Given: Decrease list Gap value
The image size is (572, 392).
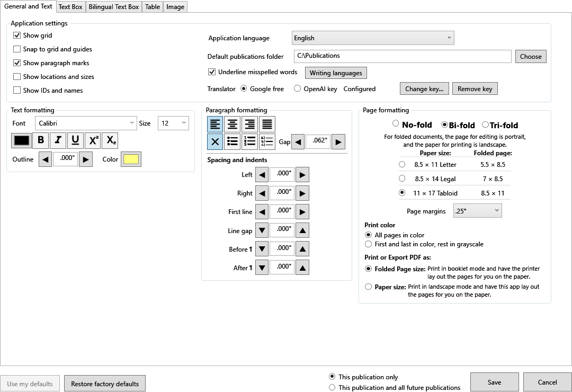Looking at the screenshot, I should pos(298,141).
